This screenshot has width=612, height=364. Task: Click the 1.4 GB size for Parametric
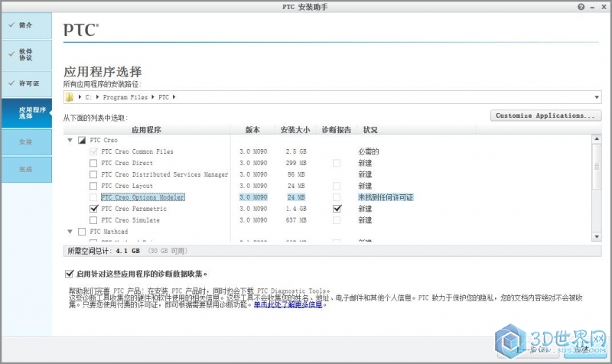coord(296,209)
